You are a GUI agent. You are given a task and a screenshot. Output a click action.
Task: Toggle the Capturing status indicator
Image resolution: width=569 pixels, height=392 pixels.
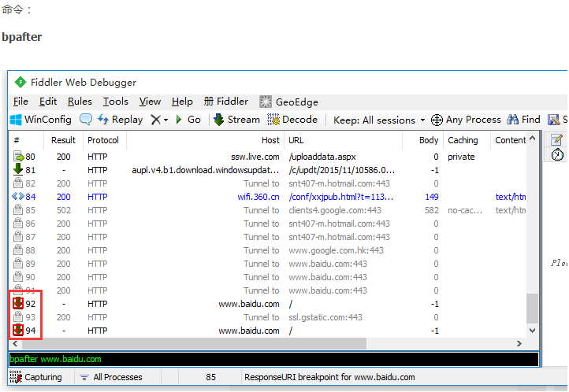click(x=35, y=377)
